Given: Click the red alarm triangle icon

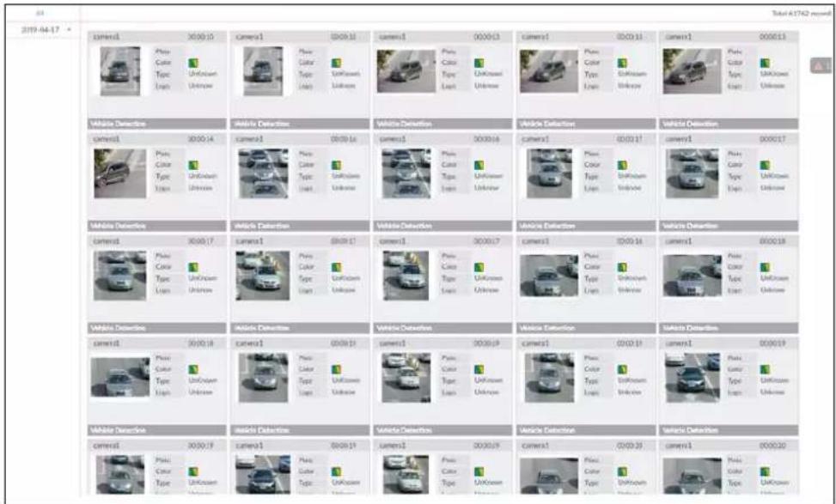Looking at the screenshot, I should coord(821,65).
